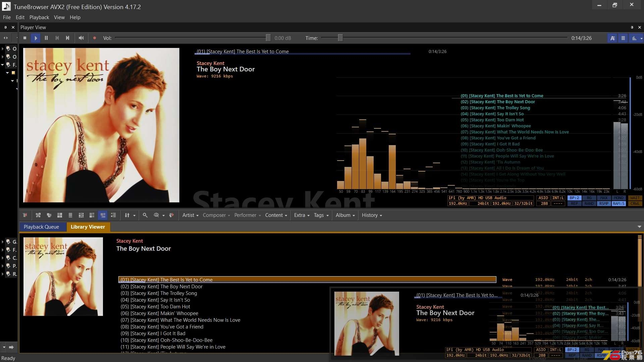Toggle the REP repeat button

tap(575, 203)
